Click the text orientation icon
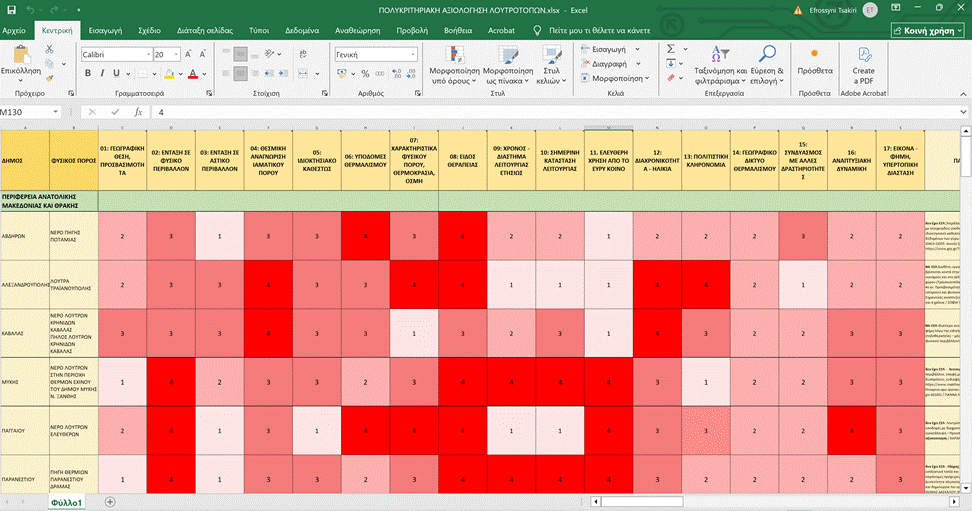 (269, 55)
